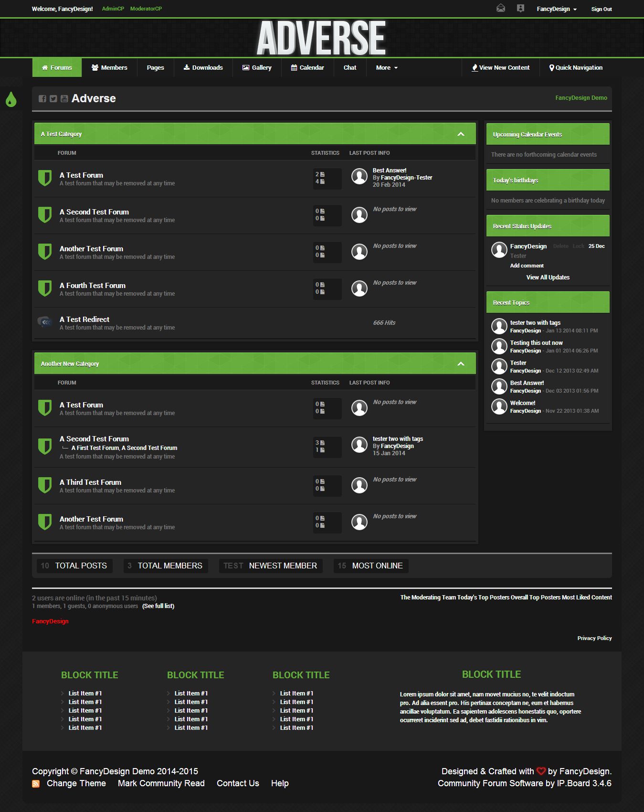The width and height of the screenshot is (644, 812).
Task: Go to the Members tab
Action: click(109, 68)
